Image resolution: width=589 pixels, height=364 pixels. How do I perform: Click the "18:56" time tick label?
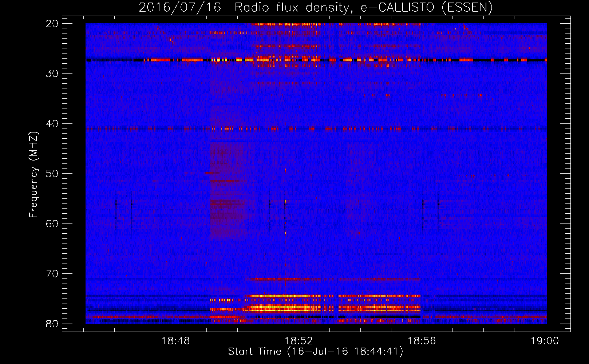(x=422, y=341)
